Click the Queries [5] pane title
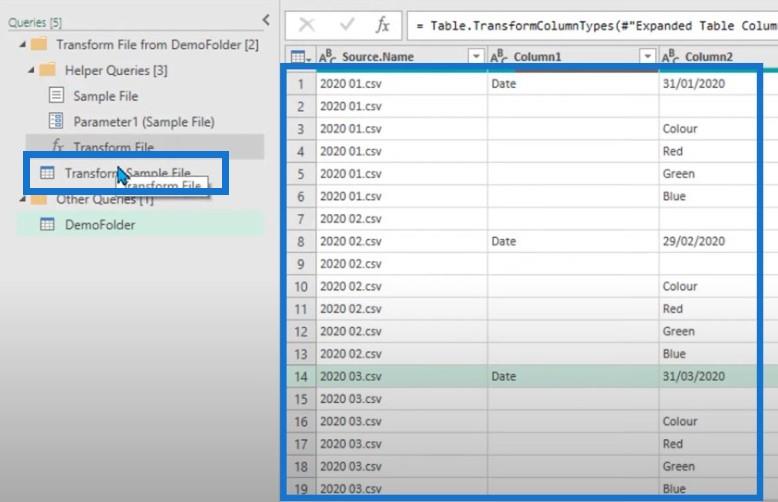 [35, 22]
